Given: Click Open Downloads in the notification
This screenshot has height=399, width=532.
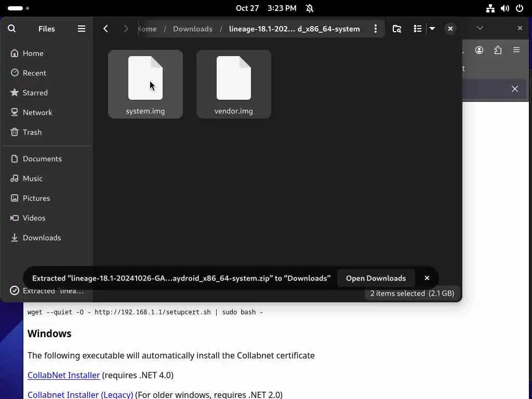Looking at the screenshot, I should pos(376,278).
